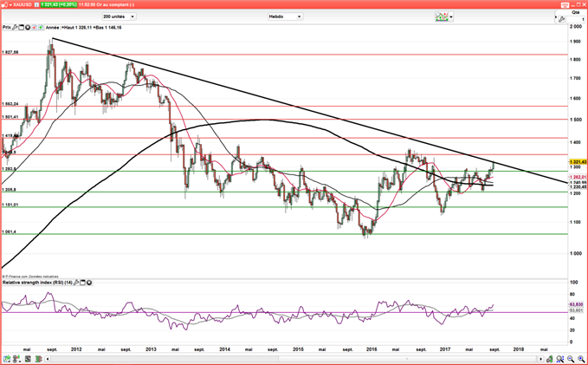This screenshot has width=588, height=365.
Task: Click the third bottom-left toolbar icon
Action: (x=28, y=359)
